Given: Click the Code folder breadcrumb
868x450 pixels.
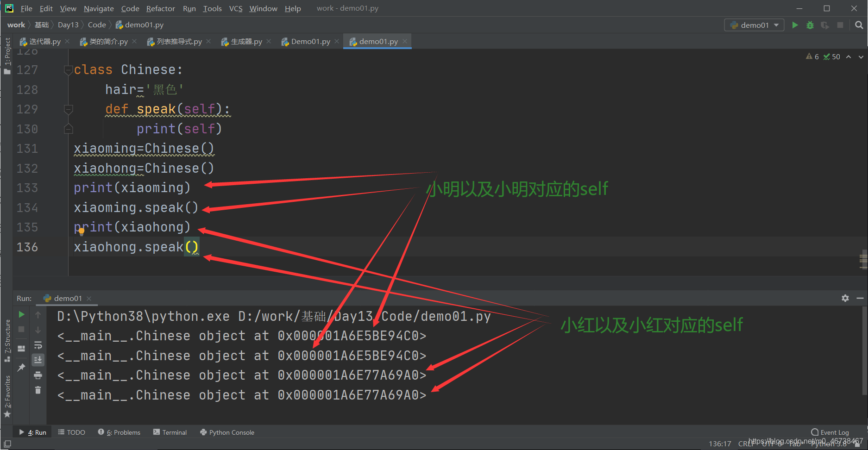Looking at the screenshot, I should click(97, 25).
